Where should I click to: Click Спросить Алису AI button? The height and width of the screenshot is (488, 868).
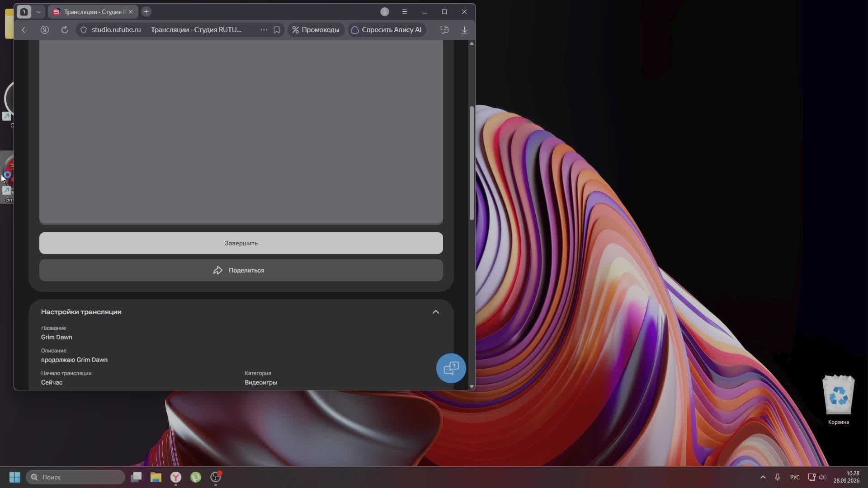pyautogui.click(x=387, y=30)
